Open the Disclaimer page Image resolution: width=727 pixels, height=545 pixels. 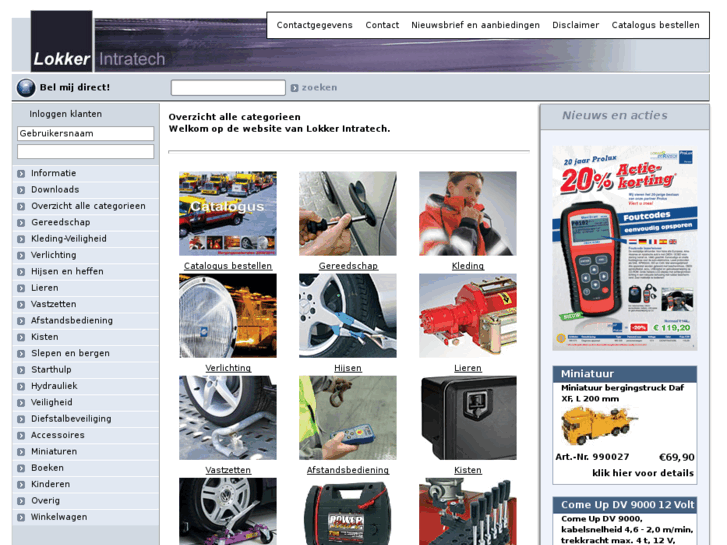pyautogui.click(x=575, y=25)
